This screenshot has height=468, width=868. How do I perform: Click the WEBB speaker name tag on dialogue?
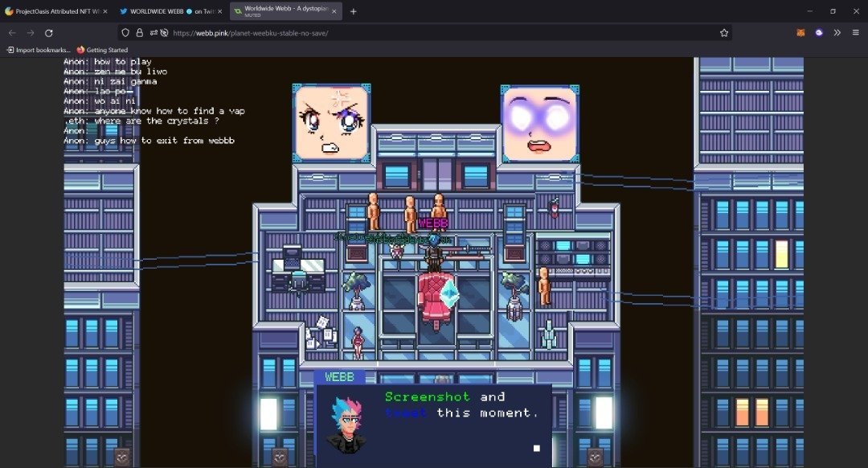(339, 377)
